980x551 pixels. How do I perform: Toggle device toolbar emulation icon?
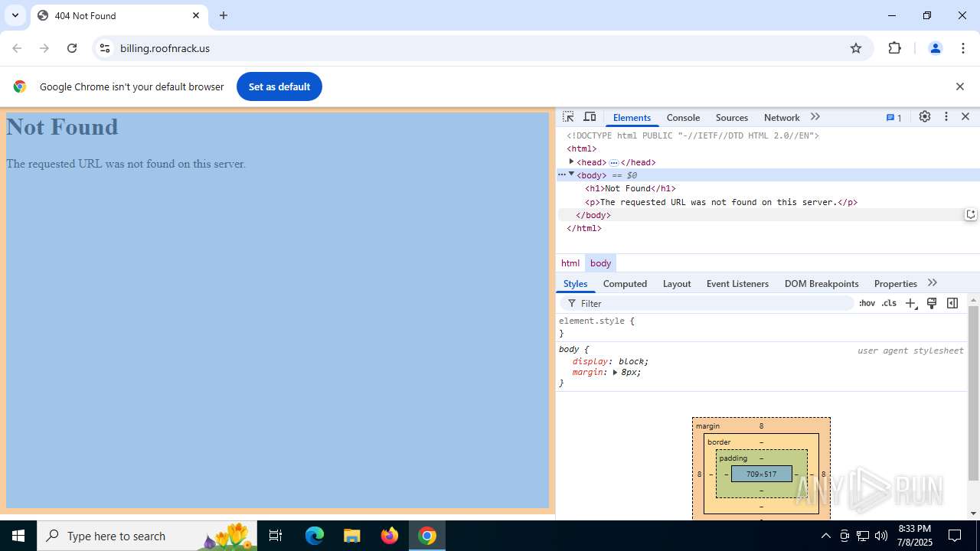pos(590,117)
